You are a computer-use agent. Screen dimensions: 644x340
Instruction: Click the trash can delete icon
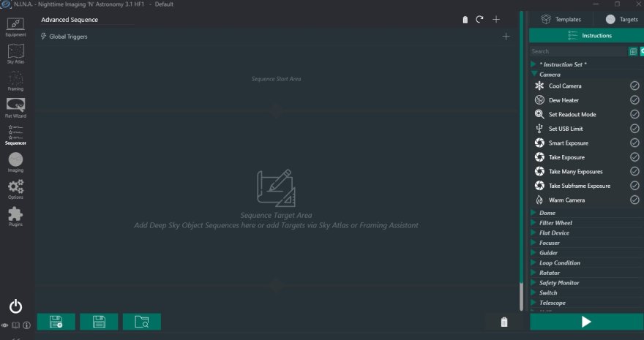pyautogui.click(x=504, y=322)
